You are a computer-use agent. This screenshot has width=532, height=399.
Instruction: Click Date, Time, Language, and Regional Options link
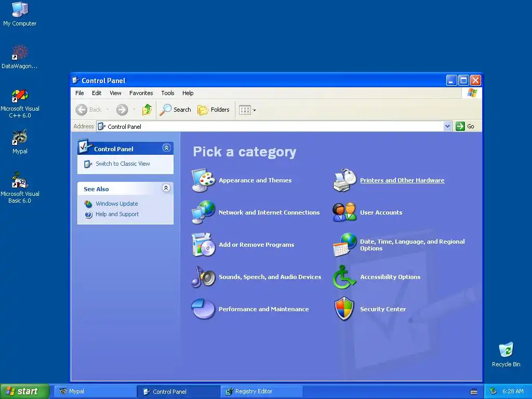(x=412, y=245)
